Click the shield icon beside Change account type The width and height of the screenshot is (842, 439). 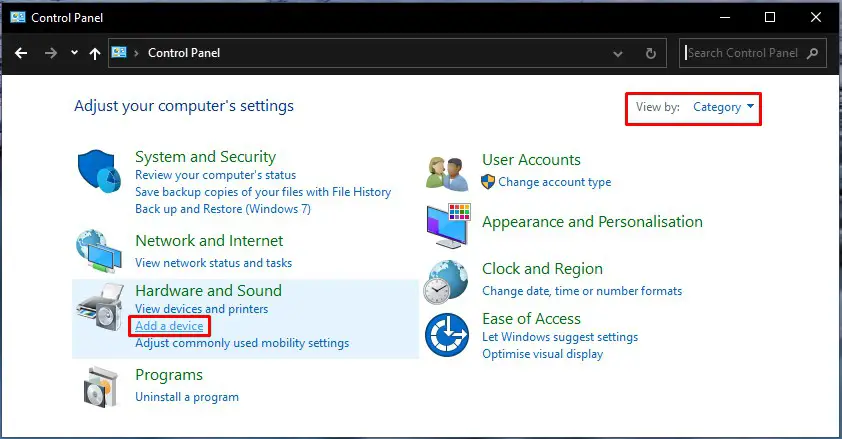[488, 182]
